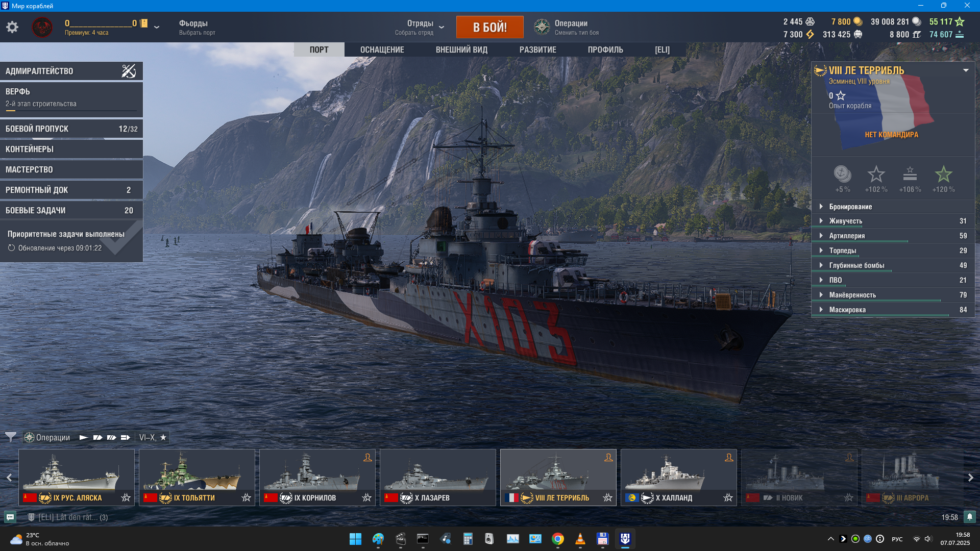Click the anchor credits bonus icon
Viewport: 980px width, 551px height.
coord(842,174)
